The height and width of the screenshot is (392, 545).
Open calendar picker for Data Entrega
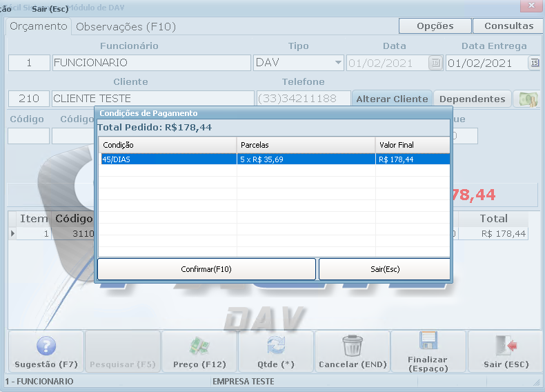(x=535, y=63)
